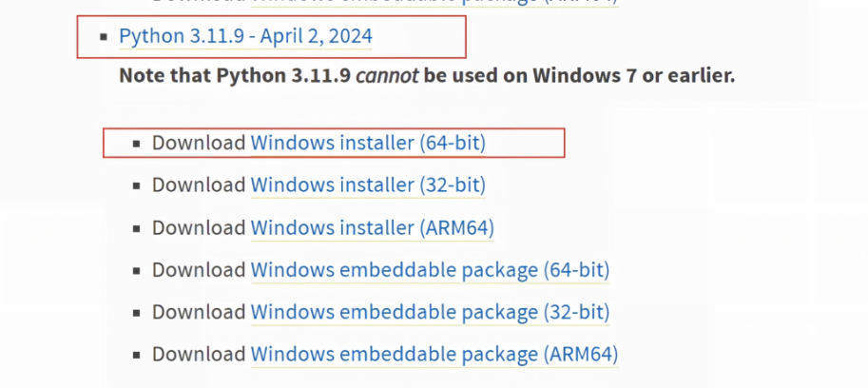Click the bullet before embeddable package (32-bit)
The image size is (868, 389).
(x=137, y=313)
